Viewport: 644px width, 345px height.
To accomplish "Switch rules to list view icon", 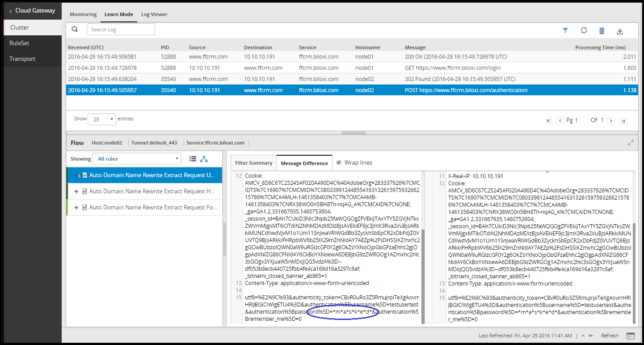I will 193,159.
